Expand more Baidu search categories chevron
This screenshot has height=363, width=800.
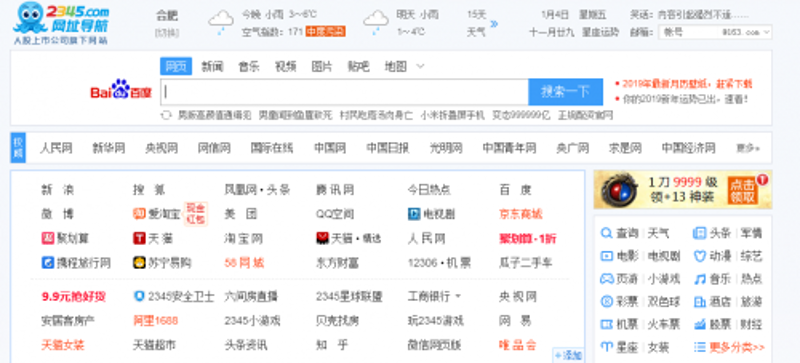click(420, 66)
